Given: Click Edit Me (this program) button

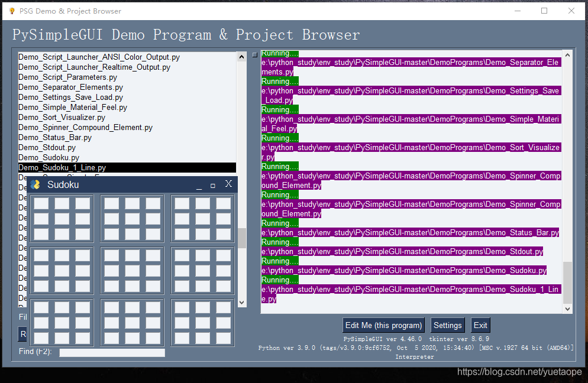Looking at the screenshot, I should (384, 325).
